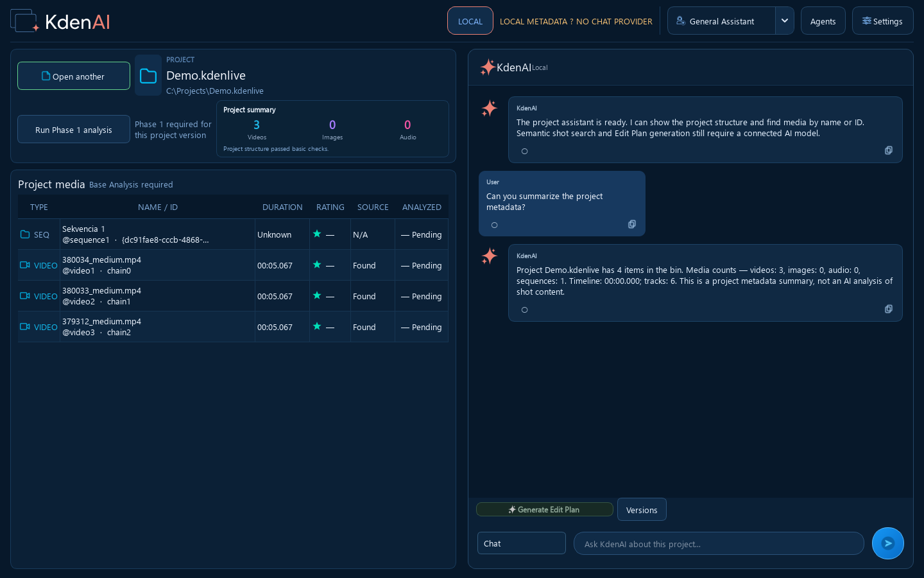Click the send message arrow button
Screen dimensions: 924x578
887,543
